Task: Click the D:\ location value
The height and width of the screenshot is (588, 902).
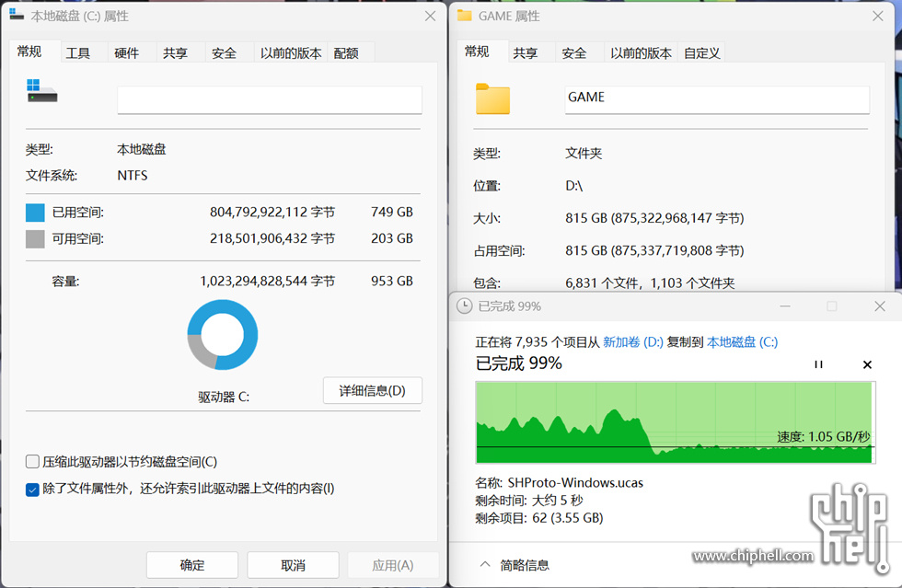Action: (x=573, y=186)
